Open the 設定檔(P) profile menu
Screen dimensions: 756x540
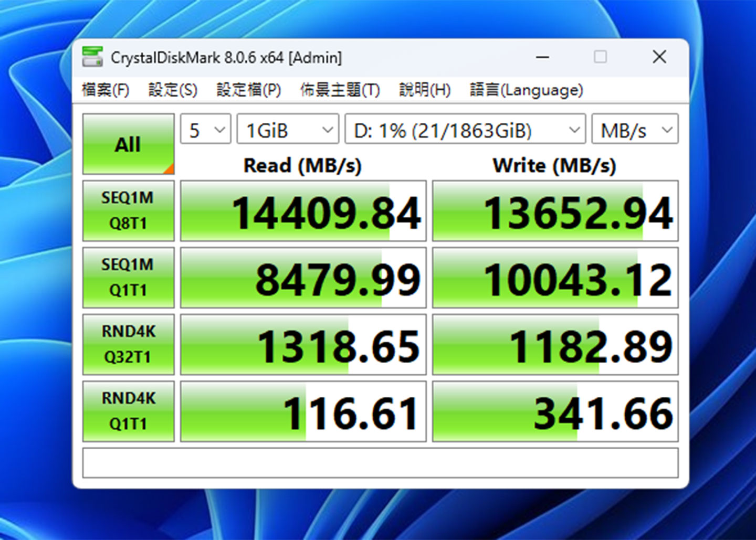(247, 90)
